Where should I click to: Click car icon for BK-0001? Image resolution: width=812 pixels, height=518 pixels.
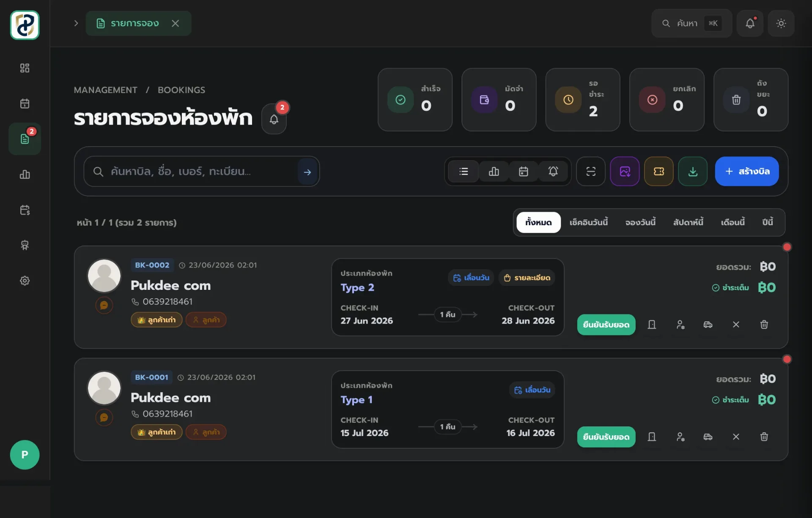click(708, 437)
